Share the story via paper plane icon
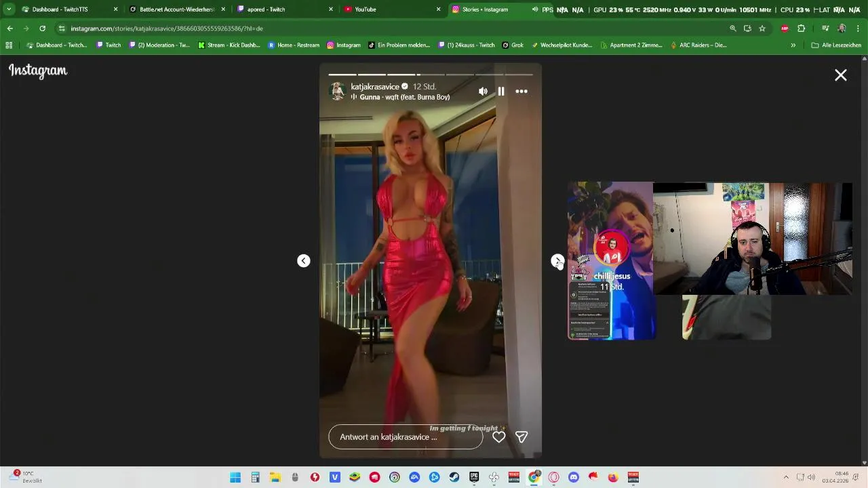This screenshot has width=868, height=488. [x=521, y=437]
